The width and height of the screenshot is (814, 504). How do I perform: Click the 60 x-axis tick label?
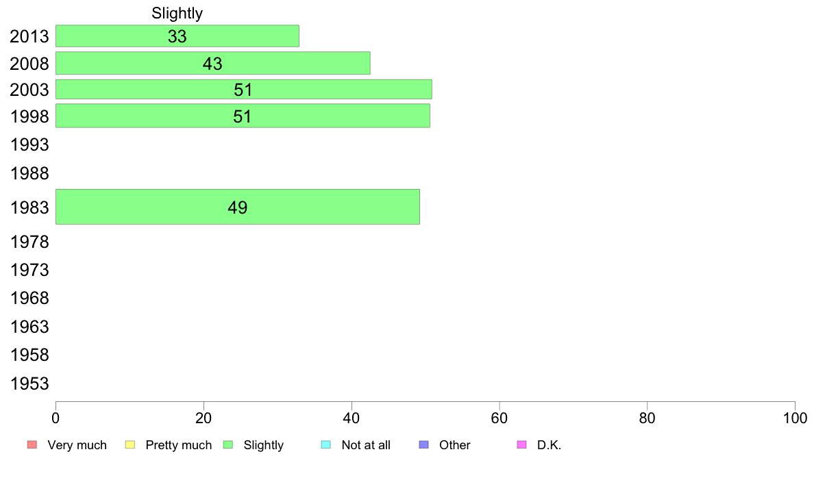coord(500,418)
